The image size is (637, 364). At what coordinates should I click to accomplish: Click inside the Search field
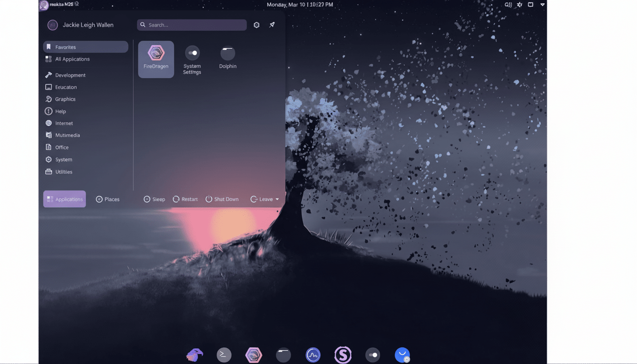pos(191,25)
